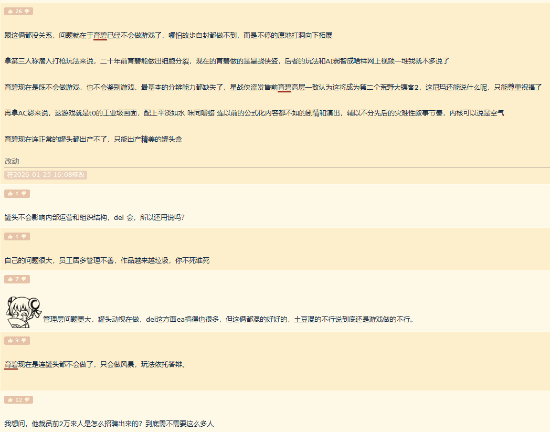
Task: Like the reply mentioning 'dei 会'
Action: (11, 194)
